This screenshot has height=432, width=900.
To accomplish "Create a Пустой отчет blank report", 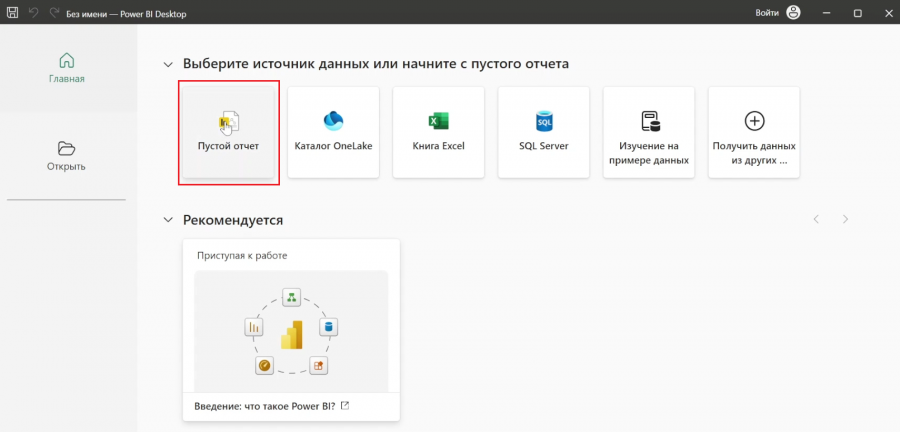I will [228, 133].
